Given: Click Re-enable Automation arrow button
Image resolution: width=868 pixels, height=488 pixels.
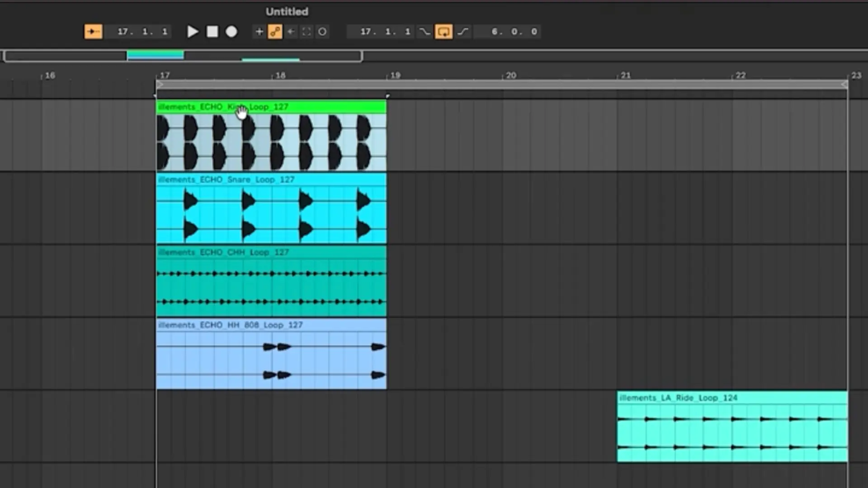Looking at the screenshot, I should coord(291,32).
